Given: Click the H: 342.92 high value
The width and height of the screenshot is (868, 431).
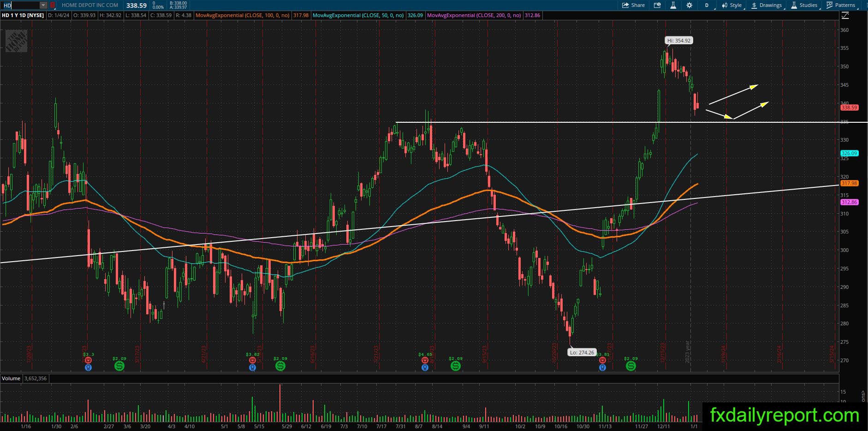Looking at the screenshot, I should [x=110, y=15].
